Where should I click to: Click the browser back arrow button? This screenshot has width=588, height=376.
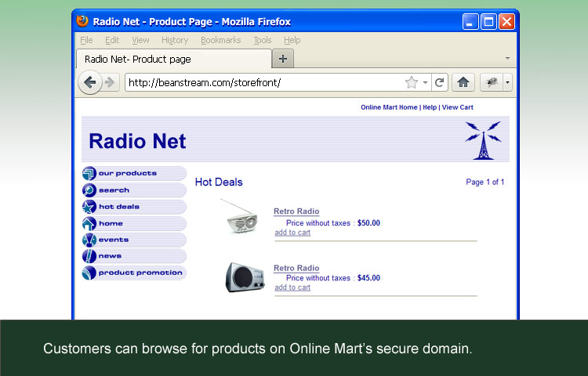(90, 82)
